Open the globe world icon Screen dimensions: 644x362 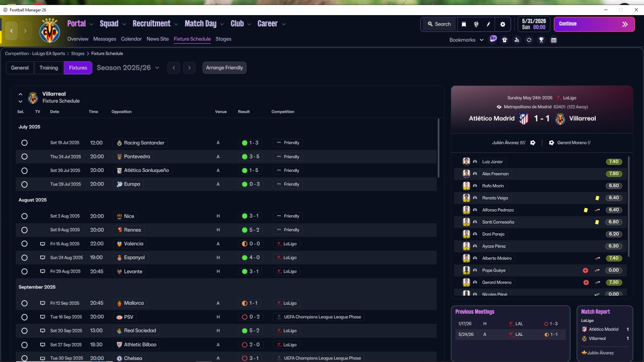click(x=476, y=24)
